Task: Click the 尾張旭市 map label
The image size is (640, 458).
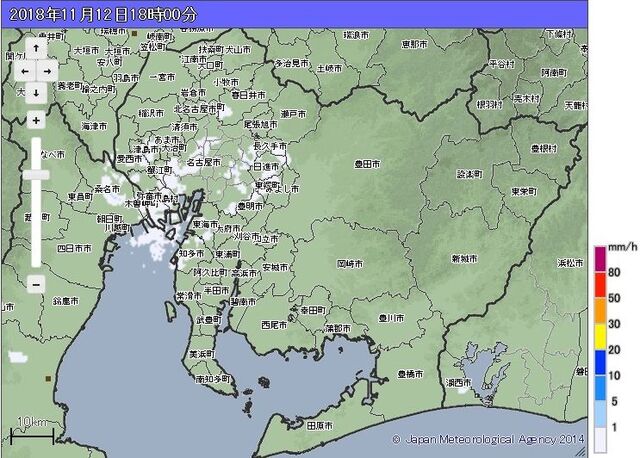Action: click(x=261, y=124)
